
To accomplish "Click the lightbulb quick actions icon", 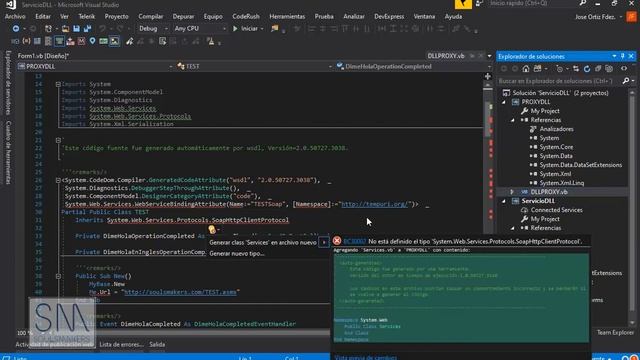I will 212,229.
